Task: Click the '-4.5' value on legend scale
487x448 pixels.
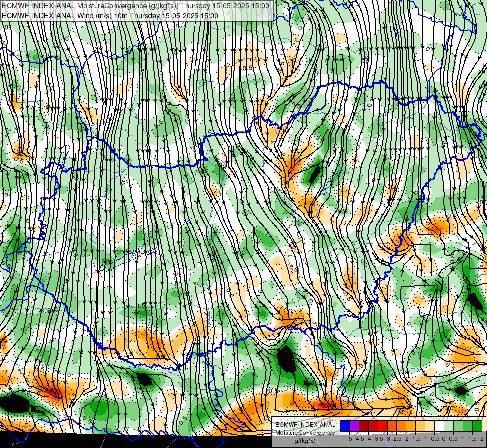Action: (358, 439)
